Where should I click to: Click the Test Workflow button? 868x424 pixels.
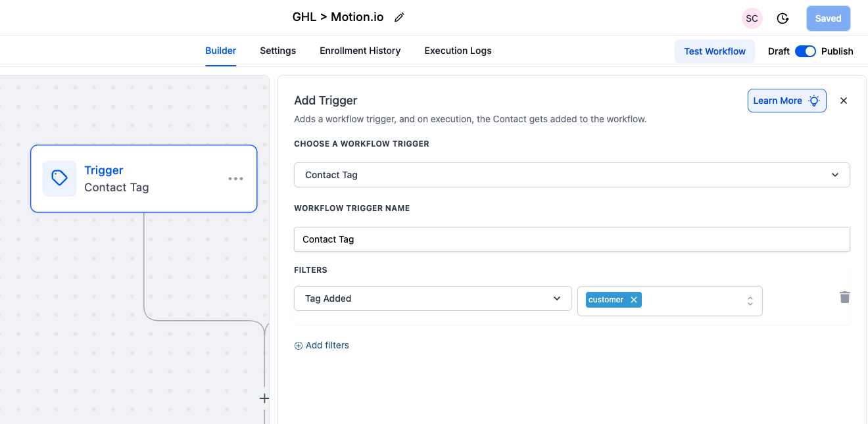(x=715, y=51)
